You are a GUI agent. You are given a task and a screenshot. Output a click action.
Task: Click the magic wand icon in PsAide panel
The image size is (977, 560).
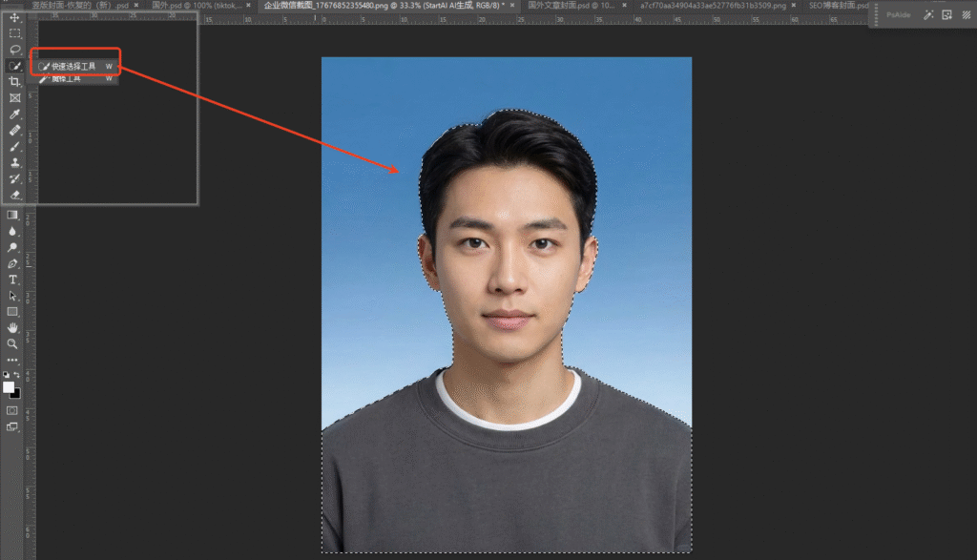pos(928,15)
